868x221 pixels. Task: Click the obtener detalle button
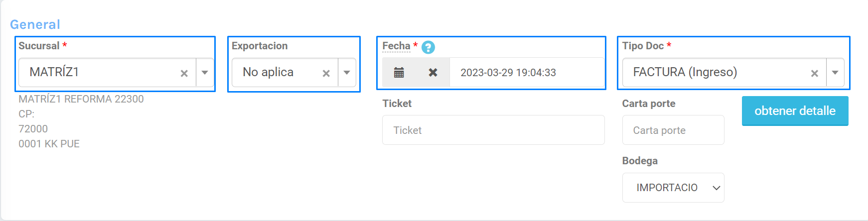pos(795,111)
